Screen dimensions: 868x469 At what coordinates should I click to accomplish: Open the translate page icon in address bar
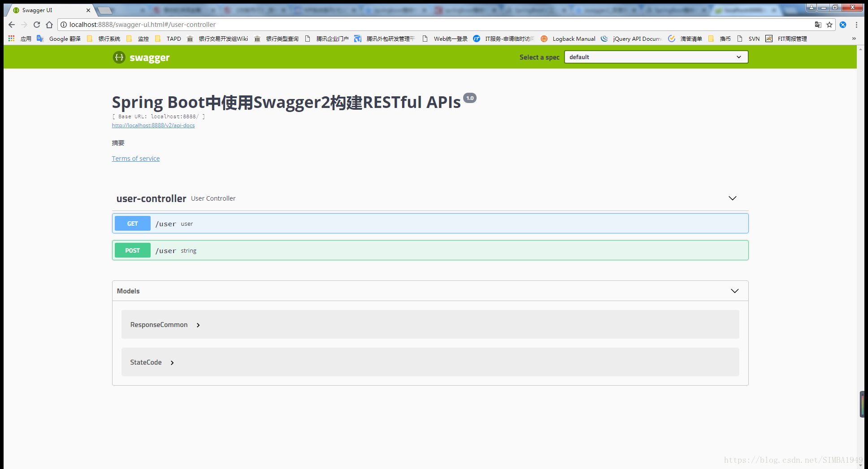click(x=818, y=25)
